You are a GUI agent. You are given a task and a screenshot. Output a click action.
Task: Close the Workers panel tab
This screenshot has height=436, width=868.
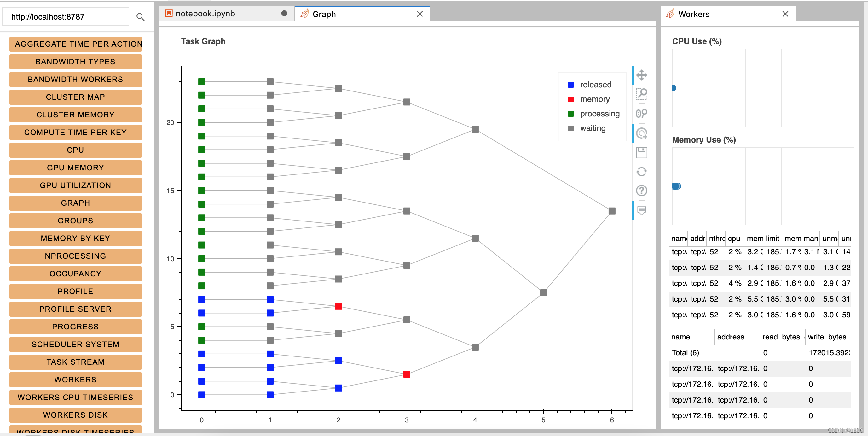tap(785, 14)
